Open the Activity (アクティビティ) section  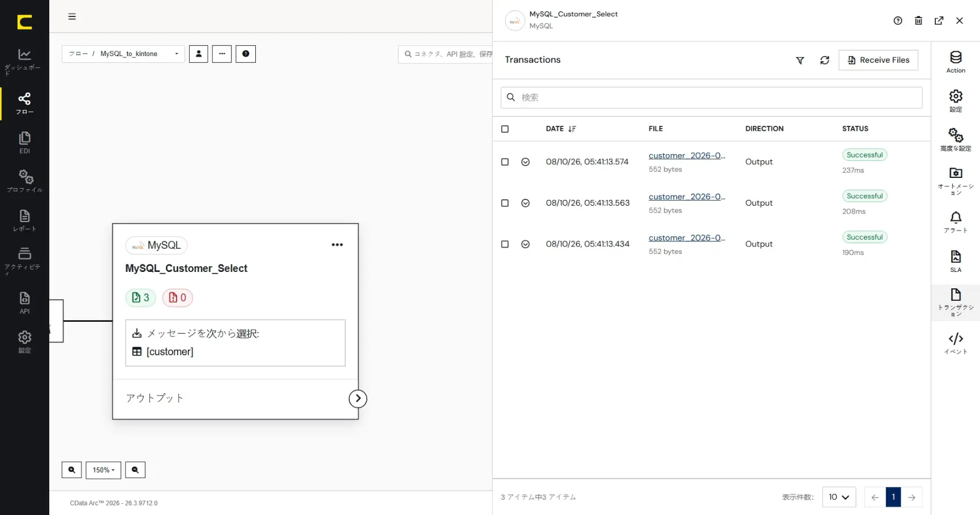tap(24, 261)
